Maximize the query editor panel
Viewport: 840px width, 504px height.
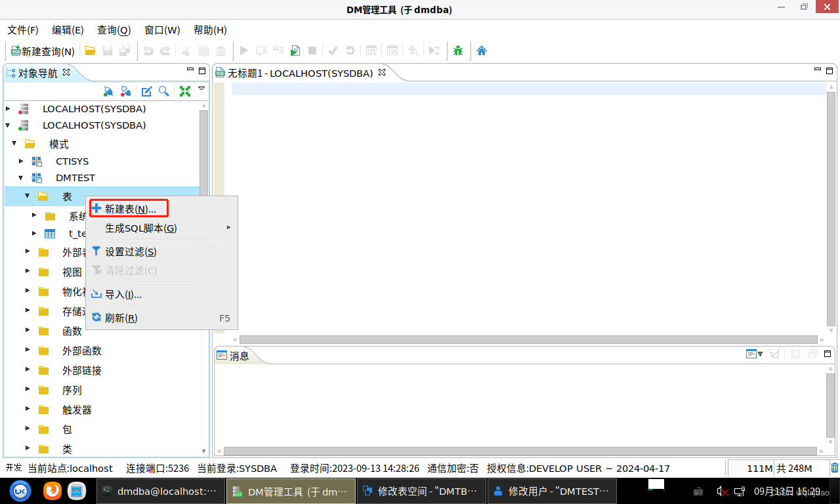point(829,70)
